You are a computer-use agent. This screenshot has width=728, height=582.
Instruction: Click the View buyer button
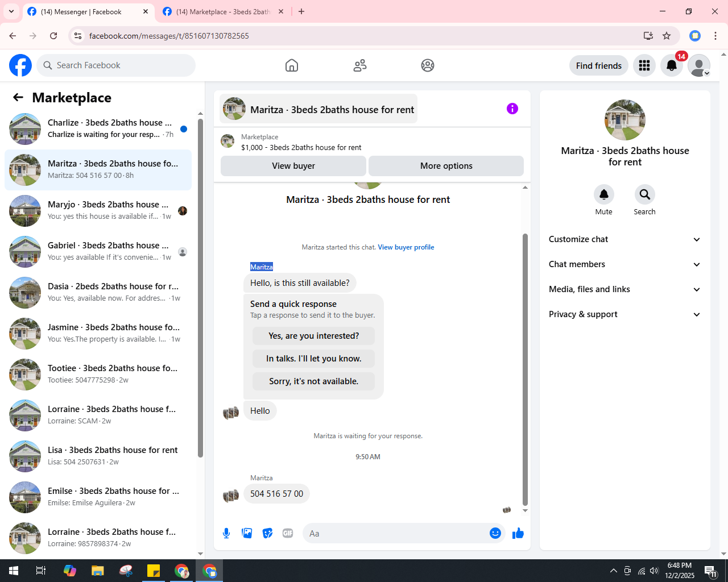tap(293, 166)
